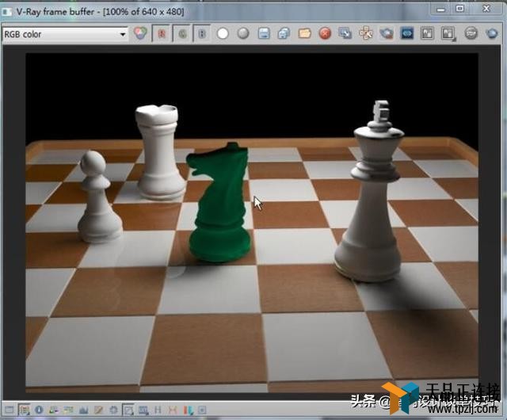Image resolution: width=507 pixels, height=420 pixels.
Task: Render last using the teapot icon at toolbar end
Action: (492, 33)
